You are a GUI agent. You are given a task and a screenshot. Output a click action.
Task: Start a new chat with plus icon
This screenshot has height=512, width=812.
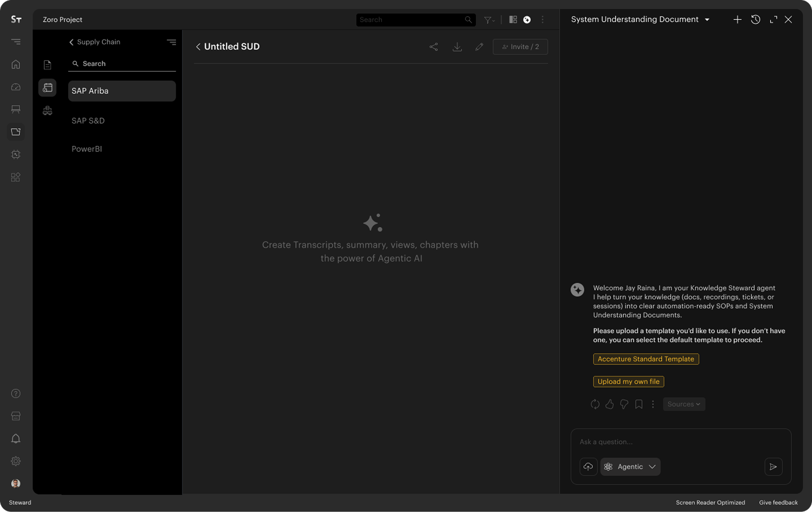[x=737, y=20]
